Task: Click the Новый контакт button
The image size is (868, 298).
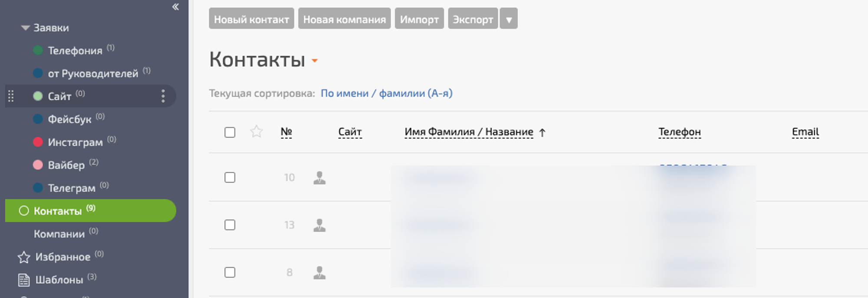Action: pos(251,19)
